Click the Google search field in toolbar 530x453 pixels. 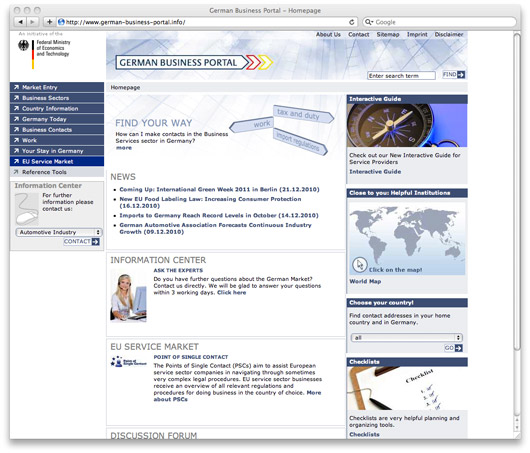point(439,22)
